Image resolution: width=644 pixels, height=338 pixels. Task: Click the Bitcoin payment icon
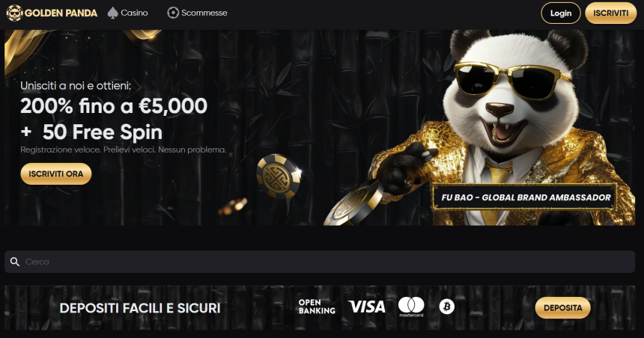pyautogui.click(x=447, y=307)
